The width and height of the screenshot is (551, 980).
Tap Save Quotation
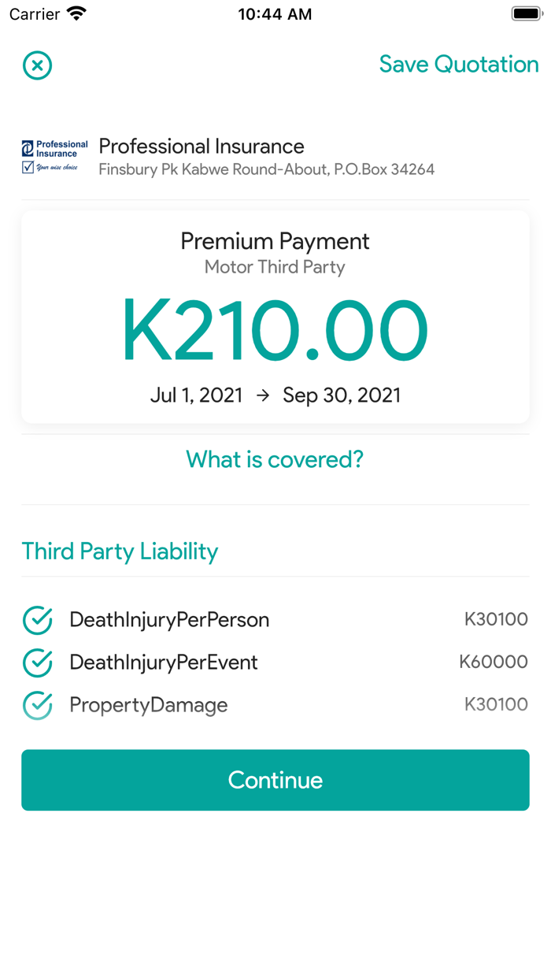pos(459,65)
